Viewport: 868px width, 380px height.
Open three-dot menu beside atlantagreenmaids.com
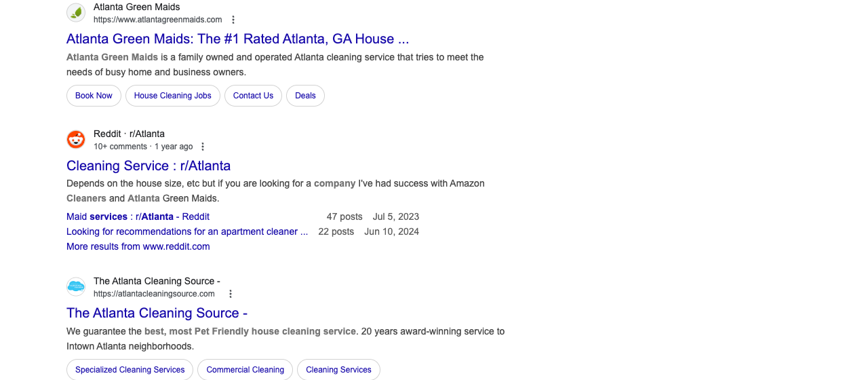pyautogui.click(x=233, y=20)
